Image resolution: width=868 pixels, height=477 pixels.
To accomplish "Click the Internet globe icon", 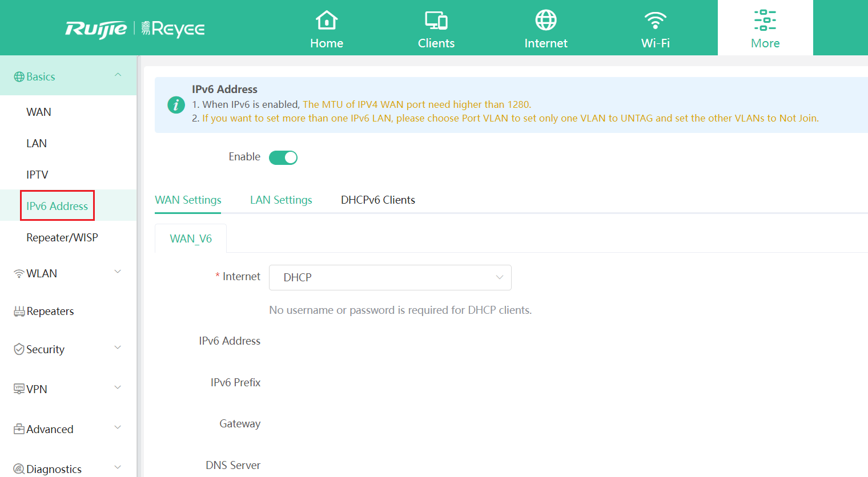I will tap(545, 21).
